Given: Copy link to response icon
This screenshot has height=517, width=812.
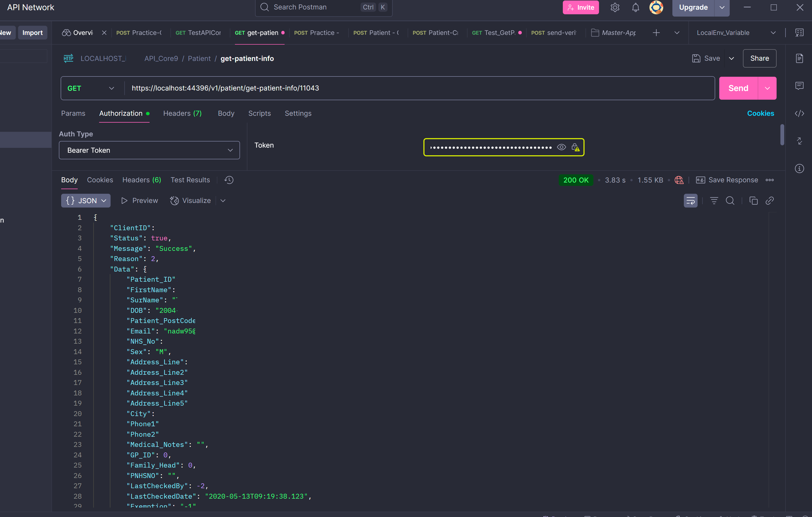Looking at the screenshot, I should click(769, 200).
